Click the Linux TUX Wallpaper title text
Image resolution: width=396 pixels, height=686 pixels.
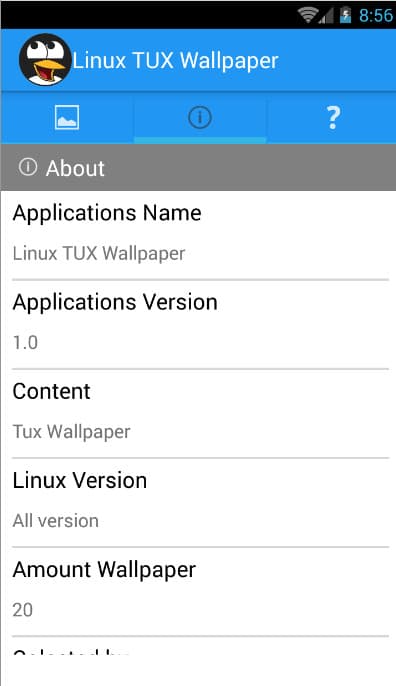(175, 60)
